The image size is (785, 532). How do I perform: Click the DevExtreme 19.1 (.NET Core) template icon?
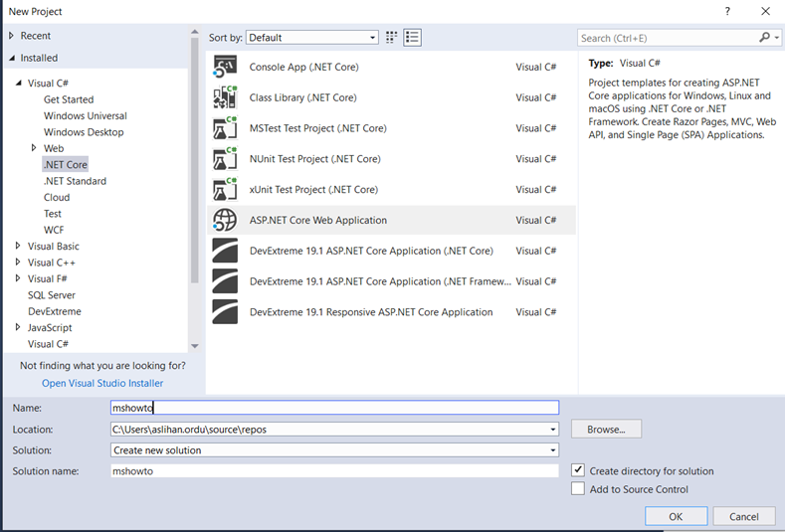(x=225, y=251)
